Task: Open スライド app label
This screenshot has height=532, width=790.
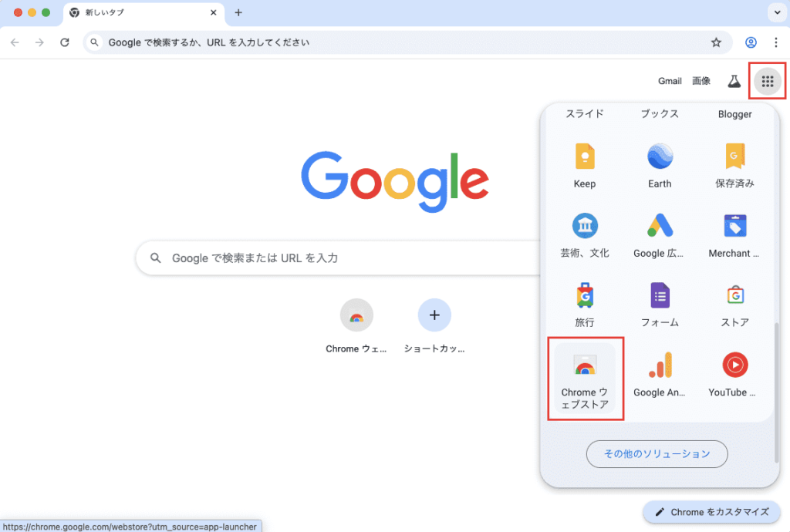Action: point(585,114)
